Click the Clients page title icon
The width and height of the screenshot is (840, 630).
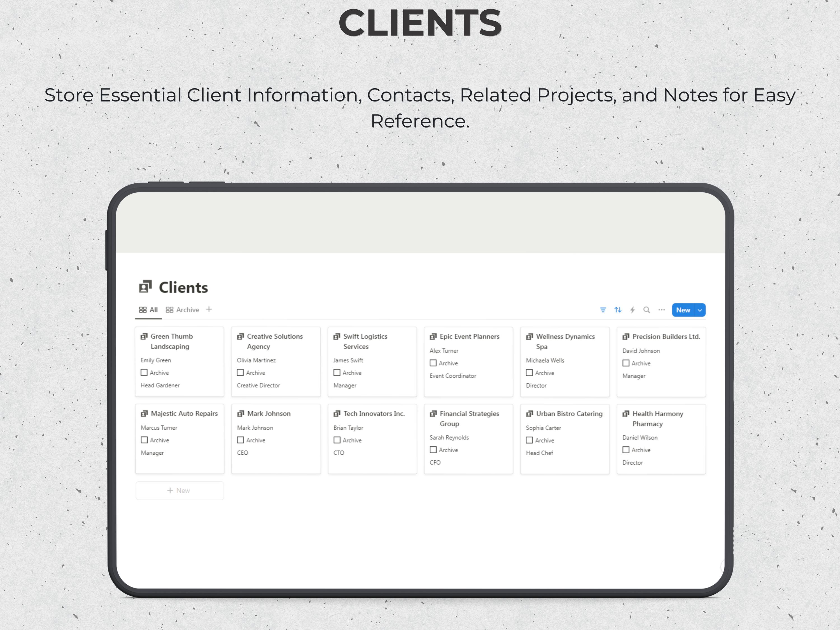[x=145, y=287]
